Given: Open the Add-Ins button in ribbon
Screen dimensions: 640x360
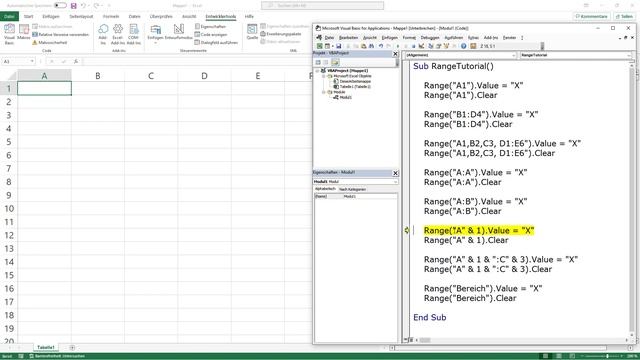Looking at the screenshot, I should coord(103,34).
